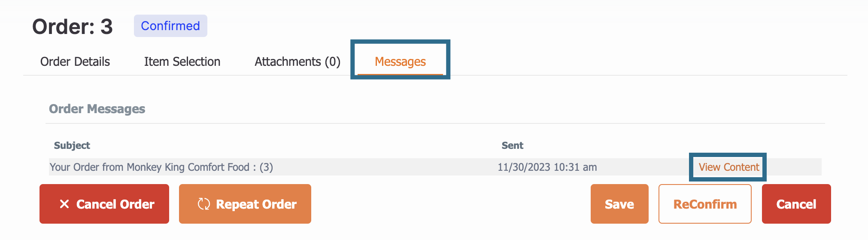
Task: Save the order with the Save button
Action: [x=619, y=204]
